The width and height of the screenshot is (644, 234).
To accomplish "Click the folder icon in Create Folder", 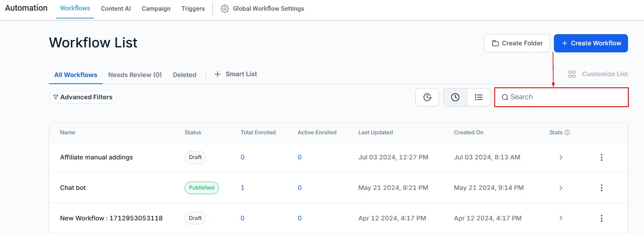I will click(x=496, y=43).
